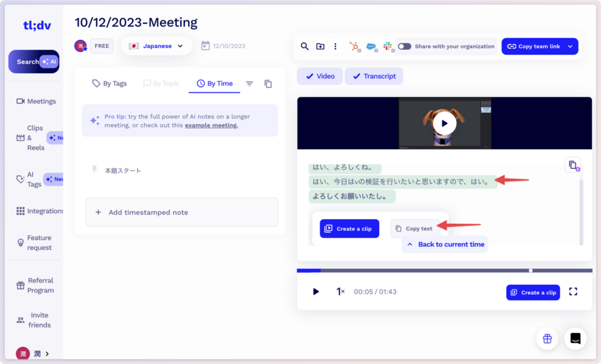This screenshot has width=601, height=364.
Task: Click the 本題スタート note
Action: tap(123, 171)
